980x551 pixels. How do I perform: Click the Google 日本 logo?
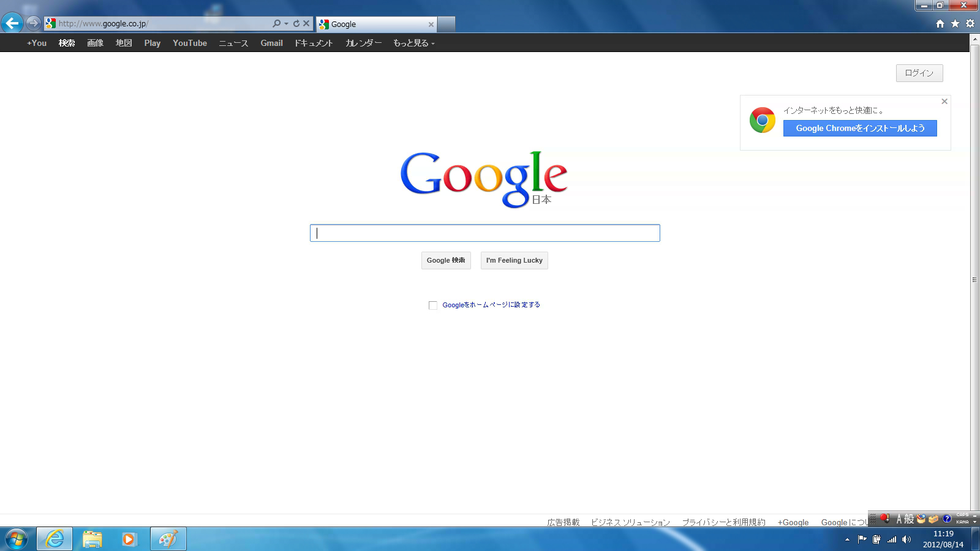coord(484,179)
